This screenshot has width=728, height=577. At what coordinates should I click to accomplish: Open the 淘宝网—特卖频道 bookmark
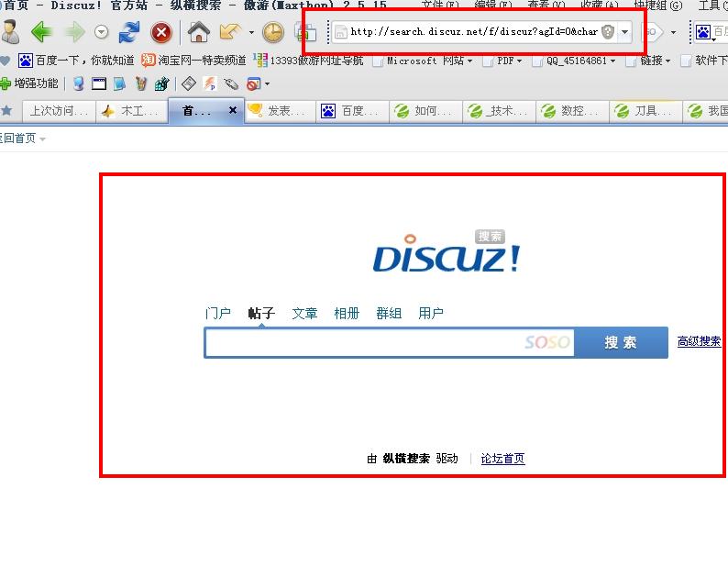click(x=193, y=61)
